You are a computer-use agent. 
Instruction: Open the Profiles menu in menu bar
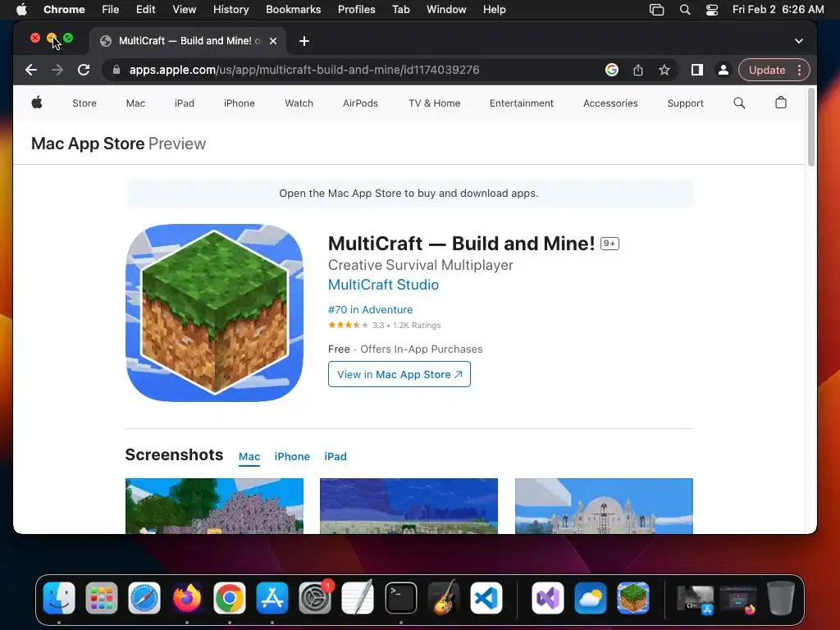pos(356,10)
